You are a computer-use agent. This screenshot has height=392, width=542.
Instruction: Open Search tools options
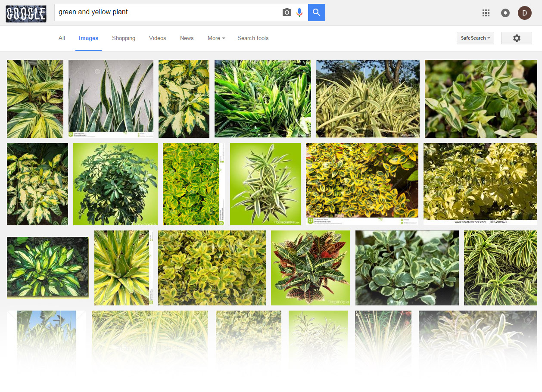pos(253,38)
